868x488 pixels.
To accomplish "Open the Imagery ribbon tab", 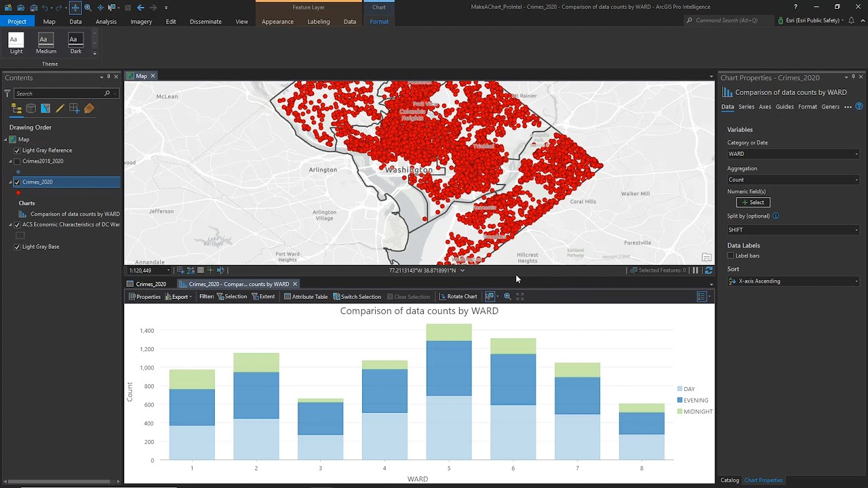I will (141, 22).
